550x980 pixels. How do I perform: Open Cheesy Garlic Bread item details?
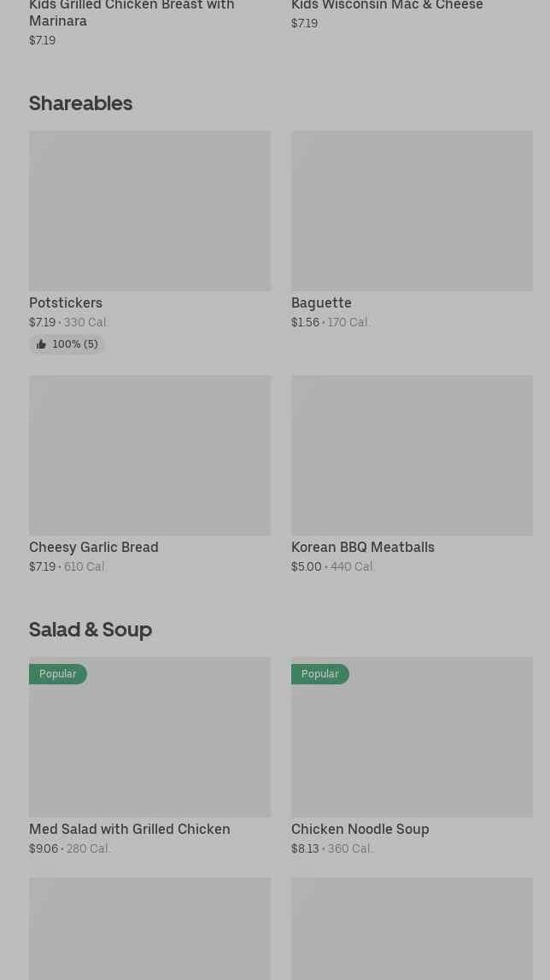click(x=94, y=547)
